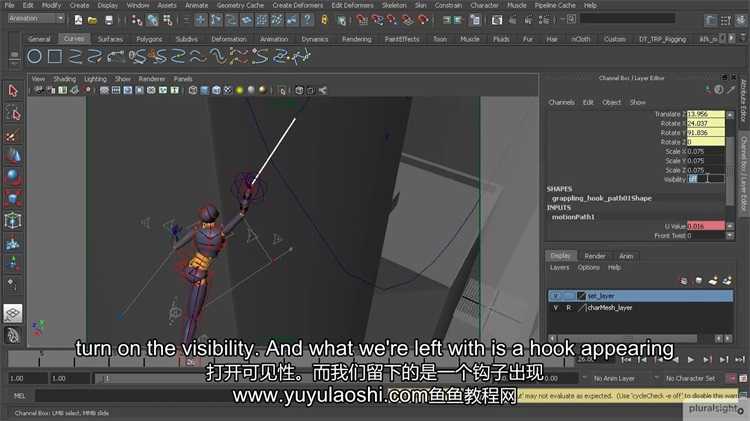The height and width of the screenshot is (421, 750).
Task: Toggle visibility of set_layer
Action: click(555, 296)
